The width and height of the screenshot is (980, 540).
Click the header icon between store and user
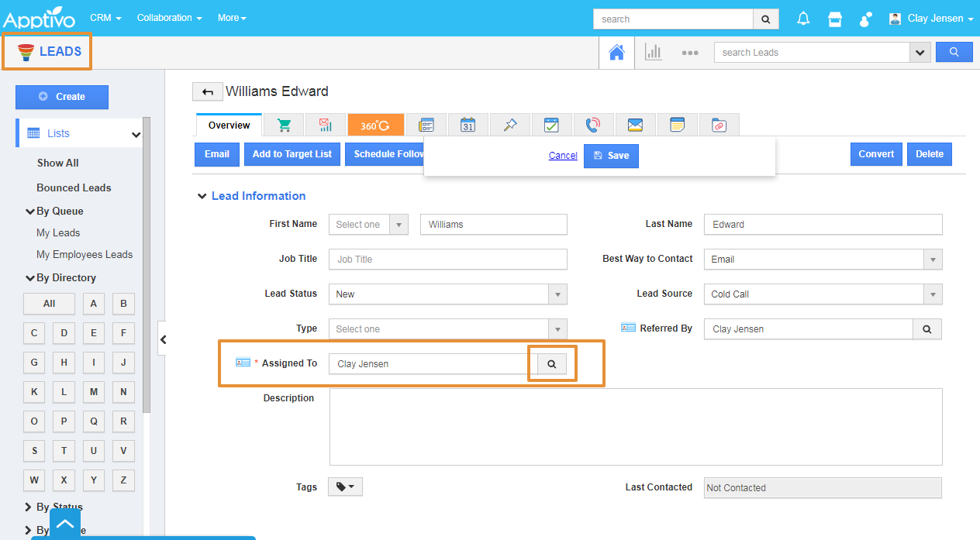click(866, 19)
